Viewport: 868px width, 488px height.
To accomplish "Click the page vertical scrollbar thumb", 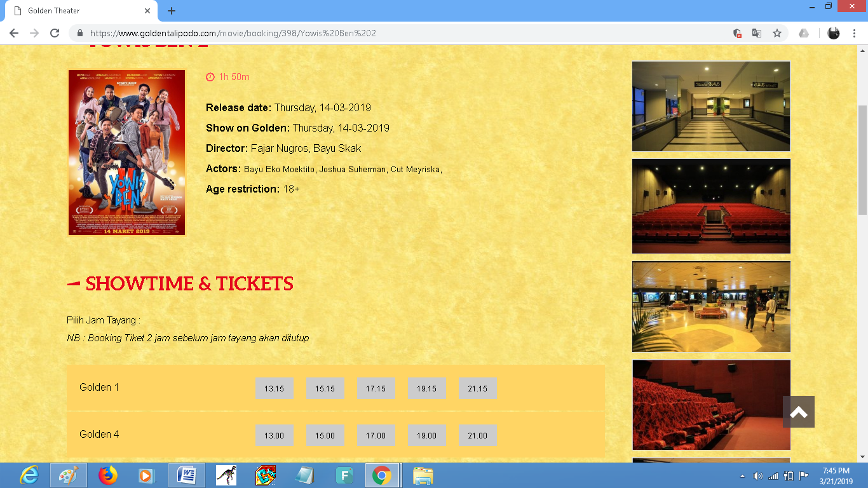I will click(862, 160).
